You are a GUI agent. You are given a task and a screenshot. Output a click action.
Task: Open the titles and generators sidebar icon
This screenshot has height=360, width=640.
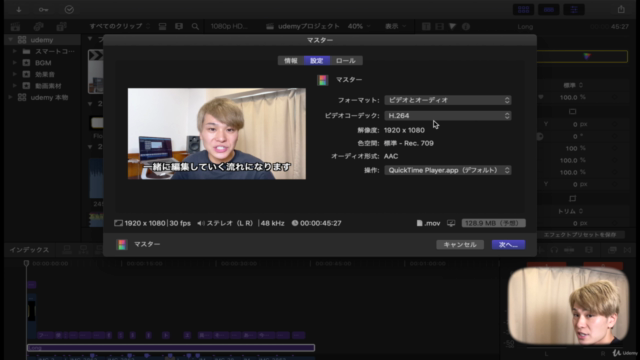62,27
